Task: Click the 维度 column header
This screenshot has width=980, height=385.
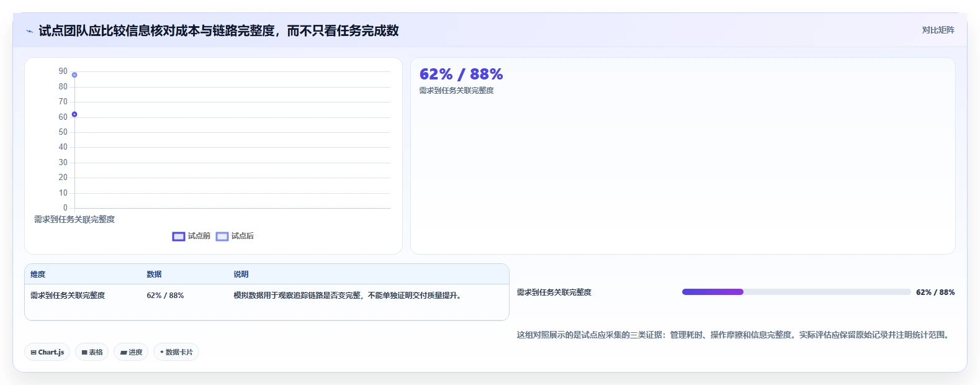Action: (x=38, y=274)
